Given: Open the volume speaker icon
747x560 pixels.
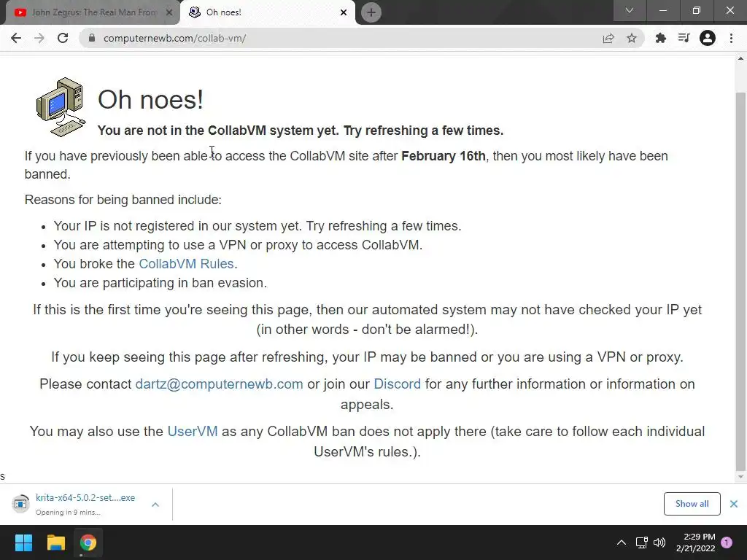Looking at the screenshot, I should click(x=659, y=542).
